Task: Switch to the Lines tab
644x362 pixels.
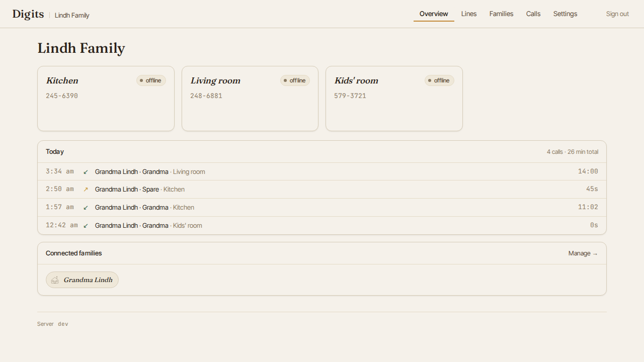Action: 469,14
